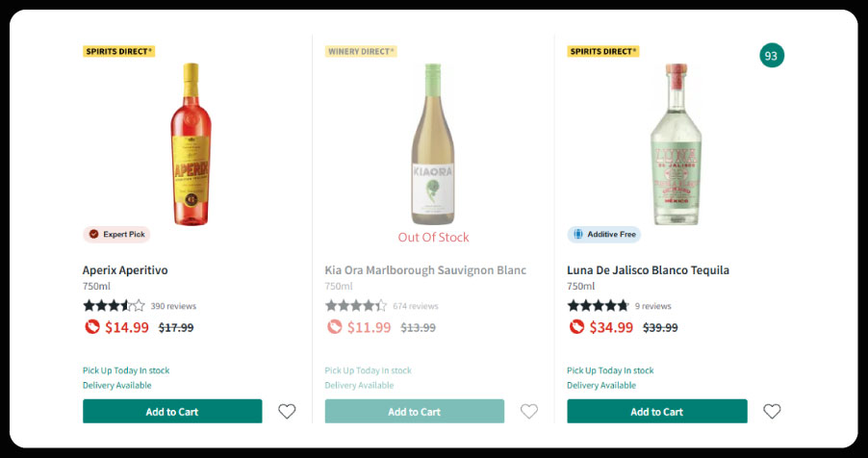The height and width of the screenshot is (458, 868).
Task: Click the Additive Free badge icon
Action: click(x=578, y=234)
